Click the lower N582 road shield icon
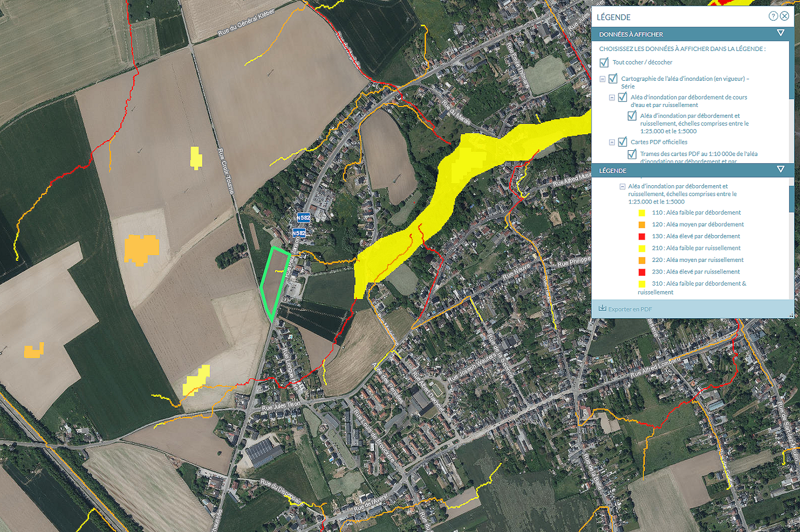Image resolution: width=800 pixels, height=532 pixels. coord(299,233)
